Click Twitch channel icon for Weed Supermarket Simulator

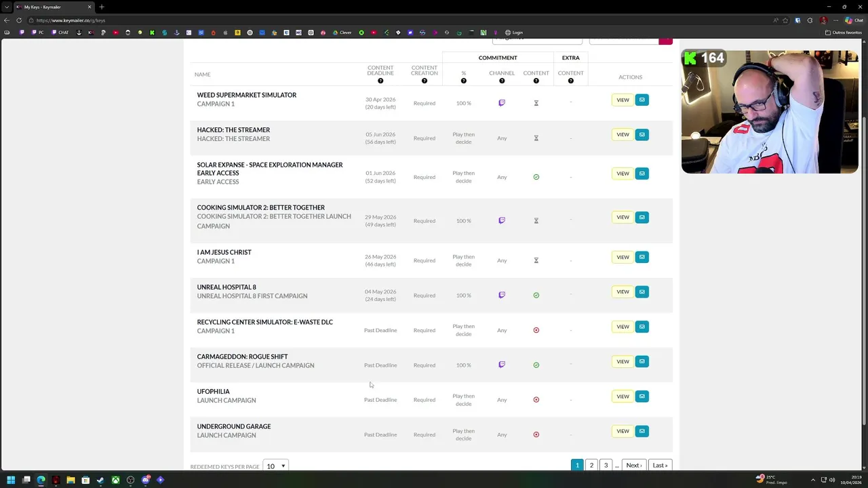point(502,103)
